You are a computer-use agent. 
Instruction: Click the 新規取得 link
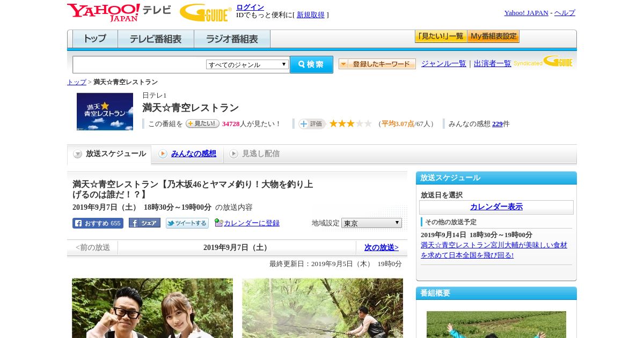tap(311, 15)
